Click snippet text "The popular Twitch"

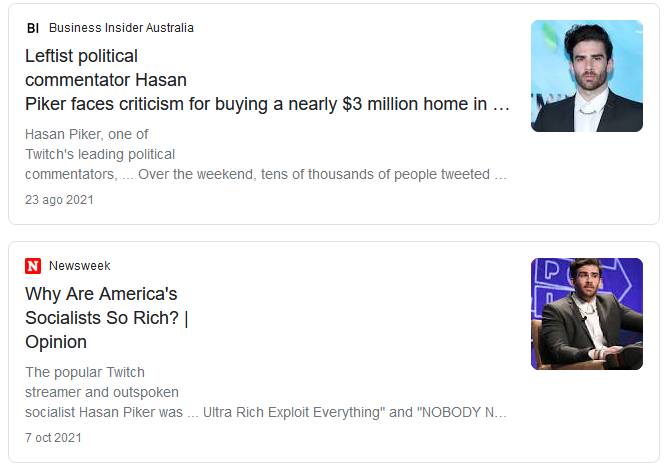coord(86,372)
